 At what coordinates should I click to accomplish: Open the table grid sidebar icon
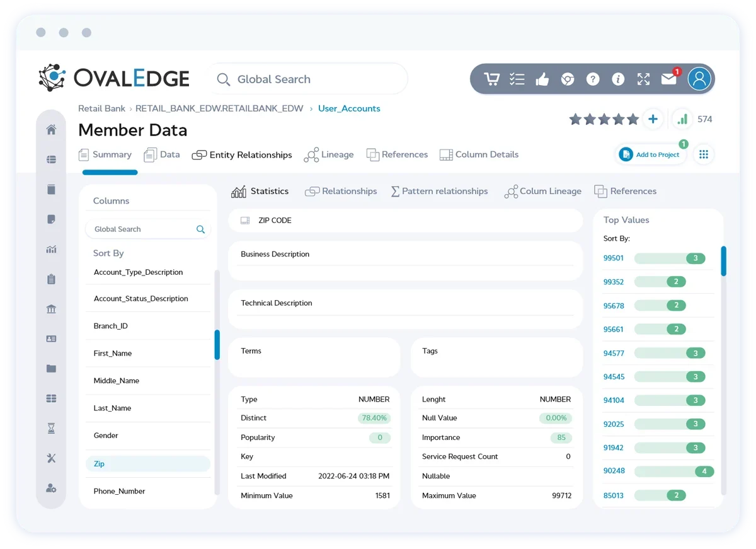click(x=52, y=398)
